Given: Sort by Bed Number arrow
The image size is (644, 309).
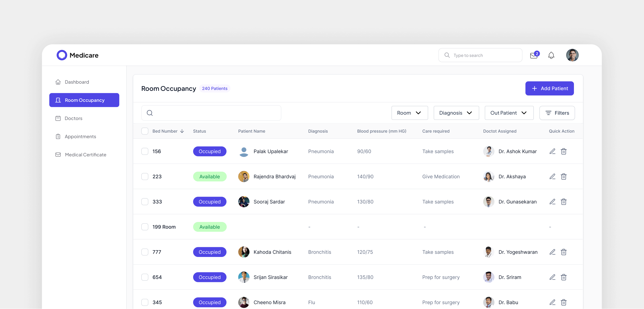Looking at the screenshot, I should pos(182,131).
